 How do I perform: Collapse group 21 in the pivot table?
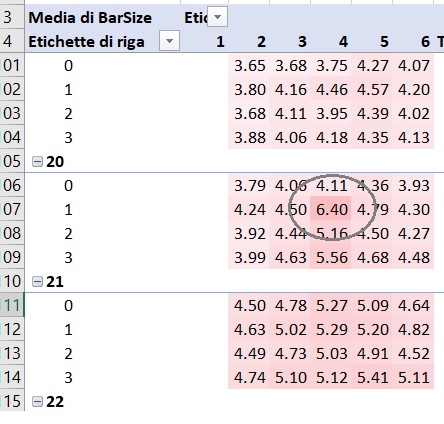coord(37,282)
